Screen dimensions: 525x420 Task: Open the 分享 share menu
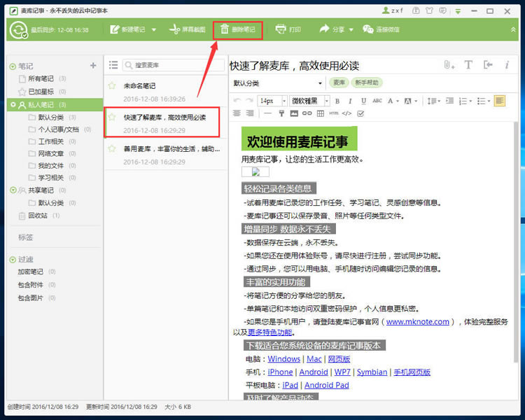pos(332,29)
